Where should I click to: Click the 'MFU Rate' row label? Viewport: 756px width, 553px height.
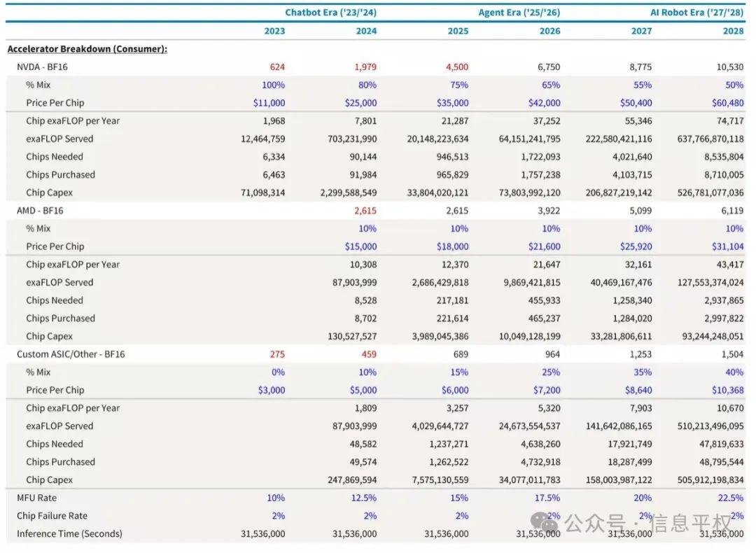click(x=36, y=498)
